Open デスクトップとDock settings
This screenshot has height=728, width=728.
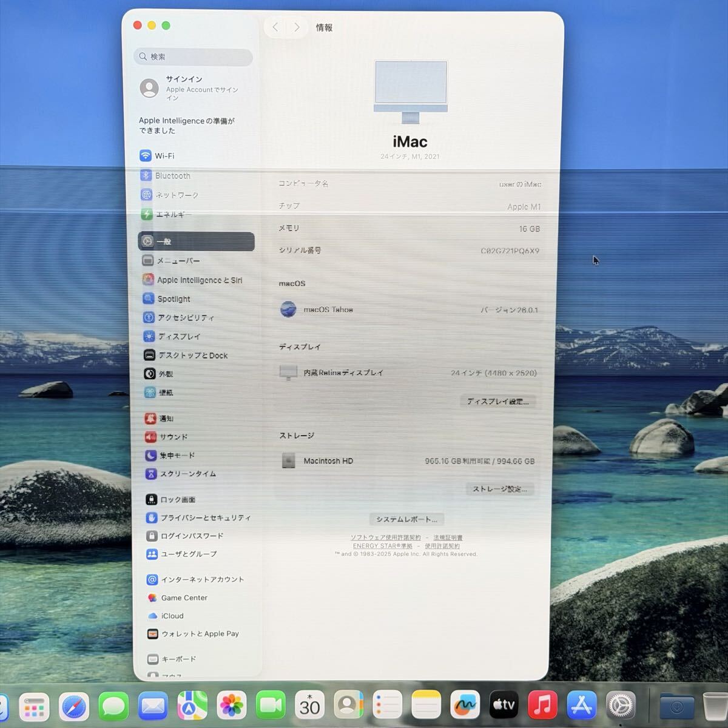192,356
